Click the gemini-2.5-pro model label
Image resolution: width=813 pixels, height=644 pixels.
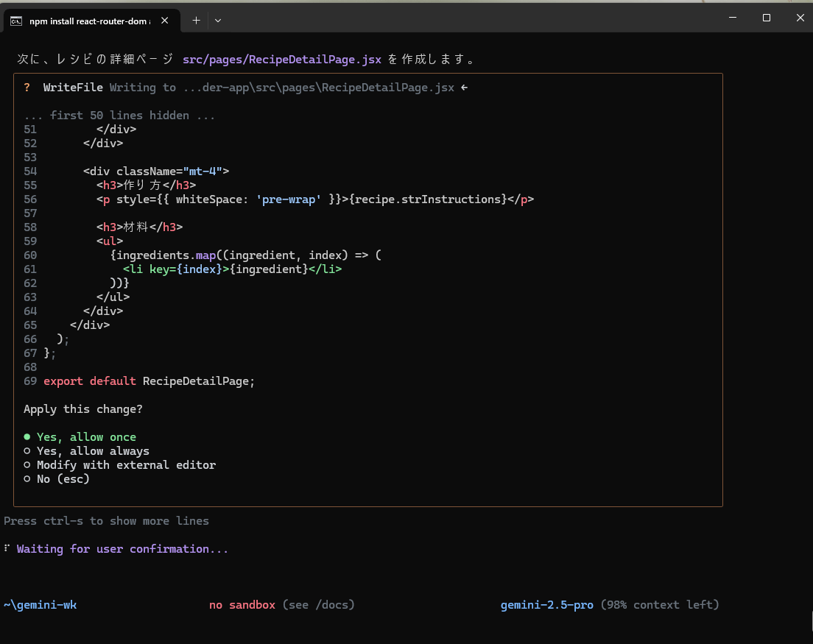pos(546,605)
